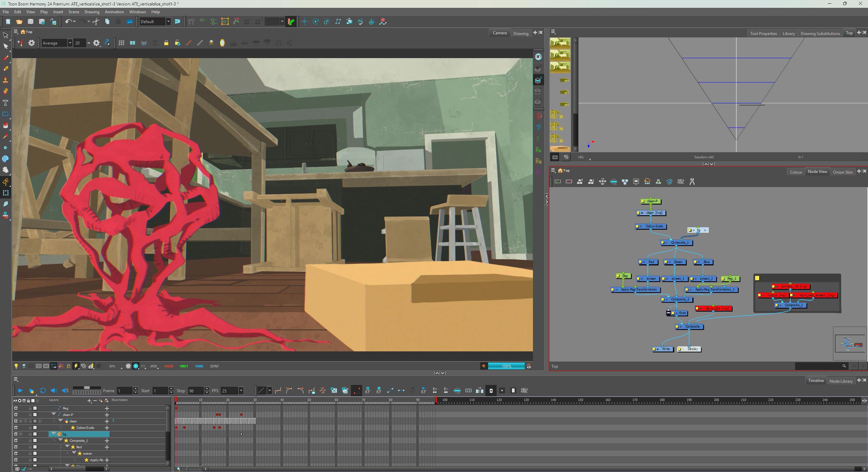Collapse the clean-P layer in the timeline
Viewport: 868px width, 472px height.
53,414
